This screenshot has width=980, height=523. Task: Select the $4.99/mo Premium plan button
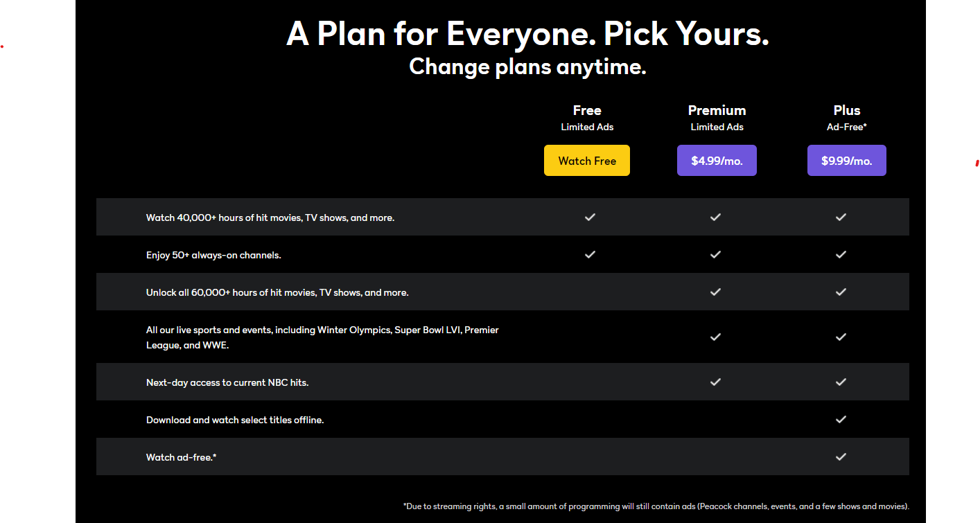point(717,160)
